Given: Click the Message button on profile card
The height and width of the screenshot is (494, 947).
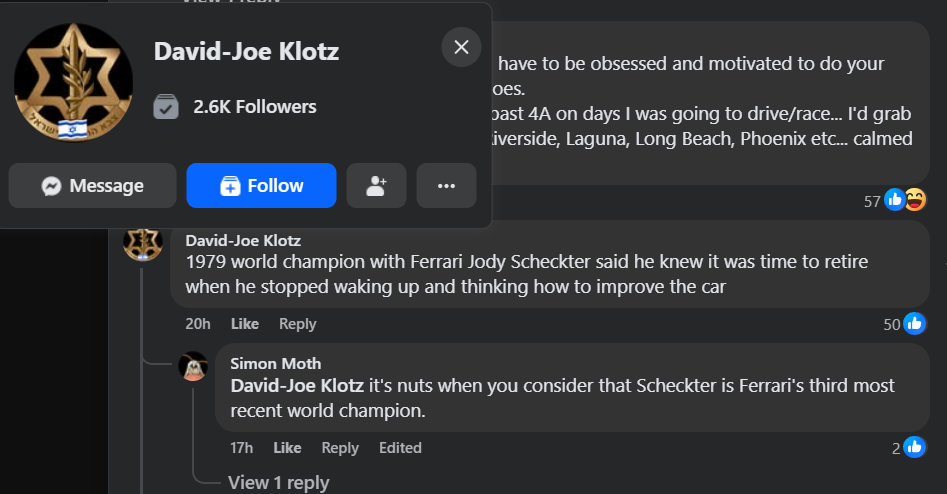Looking at the screenshot, I should (x=92, y=186).
